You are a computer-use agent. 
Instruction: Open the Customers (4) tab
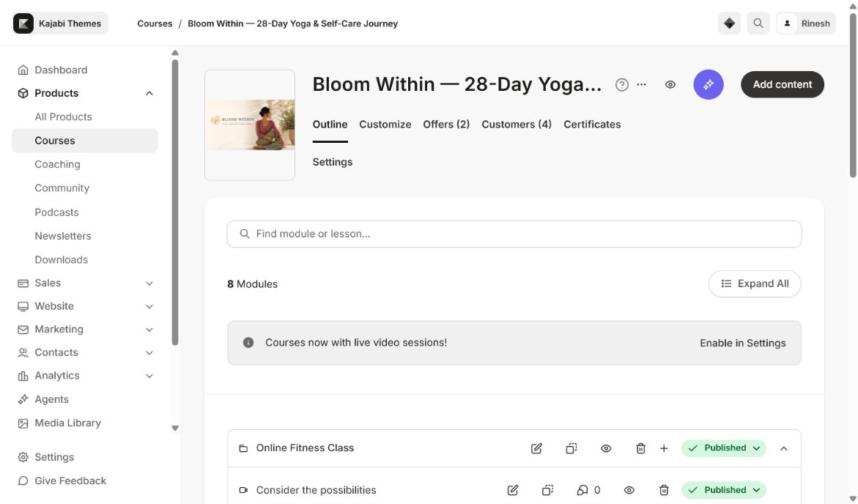tap(517, 125)
